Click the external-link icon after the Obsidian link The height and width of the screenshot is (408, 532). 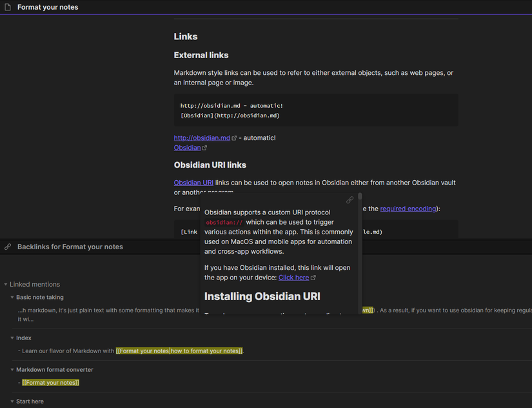point(204,148)
